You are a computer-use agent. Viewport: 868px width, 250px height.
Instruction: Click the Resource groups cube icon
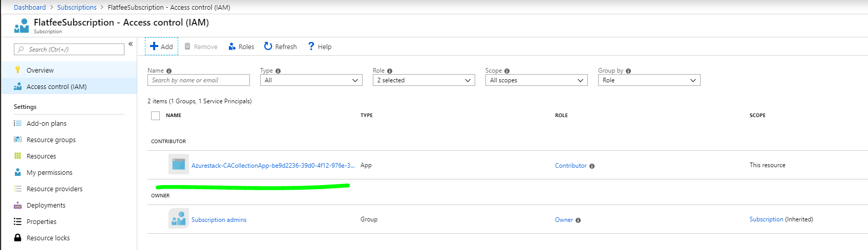pyautogui.click(x=17, y=140)
